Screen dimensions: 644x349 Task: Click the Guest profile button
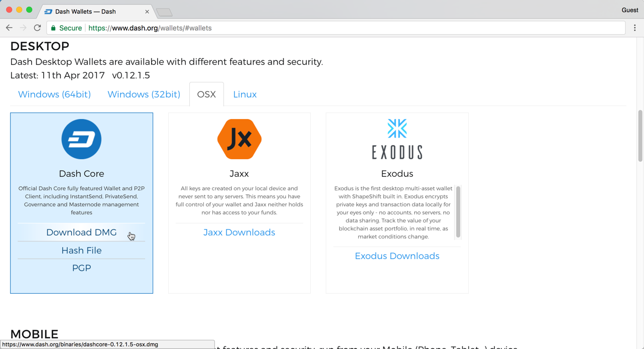tap(629, 10)
